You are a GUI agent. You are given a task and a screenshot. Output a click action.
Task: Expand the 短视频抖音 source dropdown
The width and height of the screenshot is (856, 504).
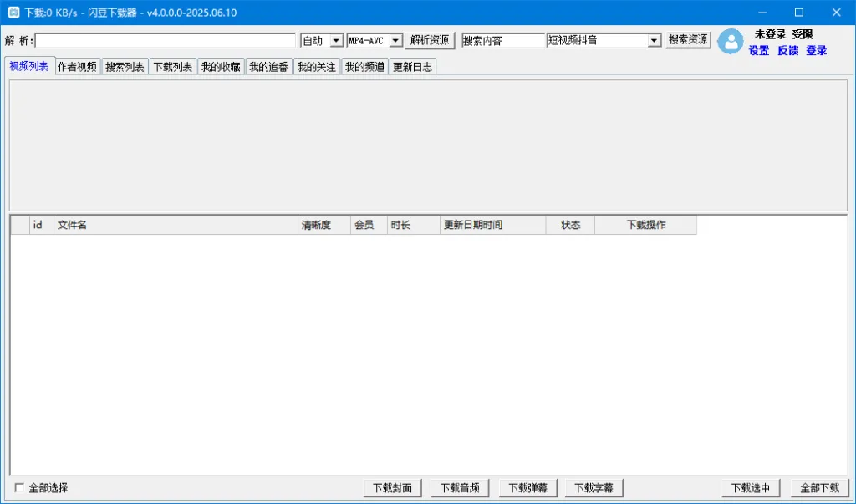pyautogui.click(x=655, y=40)
